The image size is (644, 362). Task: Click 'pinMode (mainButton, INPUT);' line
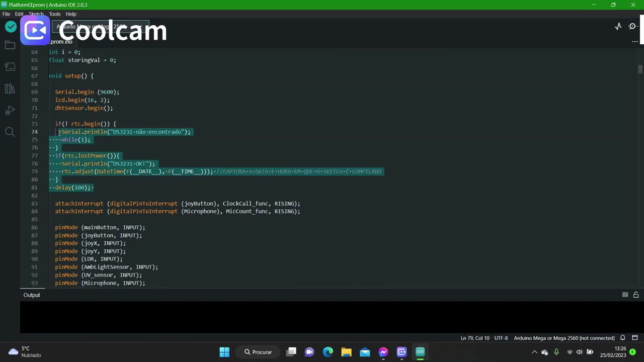[100, 227]
